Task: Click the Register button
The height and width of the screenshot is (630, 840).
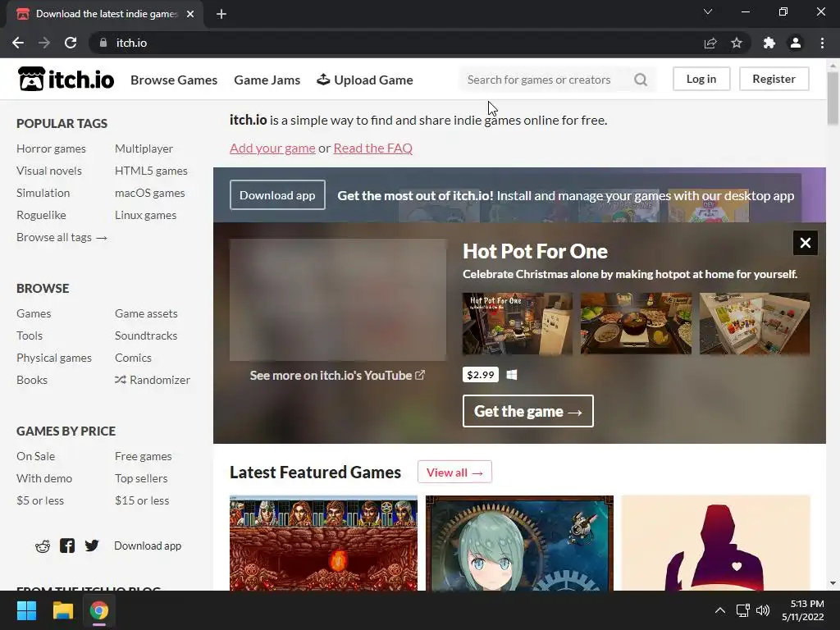Action: coord(774,79)
